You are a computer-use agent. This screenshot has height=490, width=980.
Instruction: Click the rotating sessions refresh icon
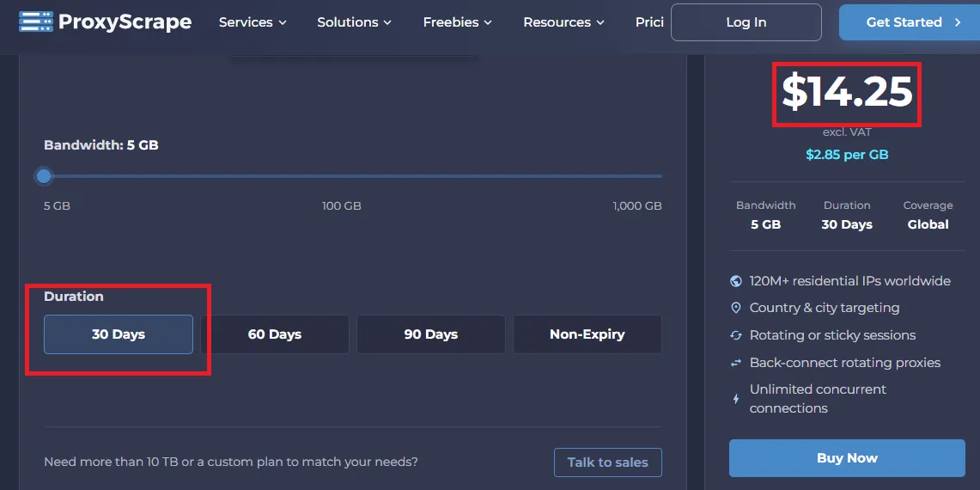(735, 335)
